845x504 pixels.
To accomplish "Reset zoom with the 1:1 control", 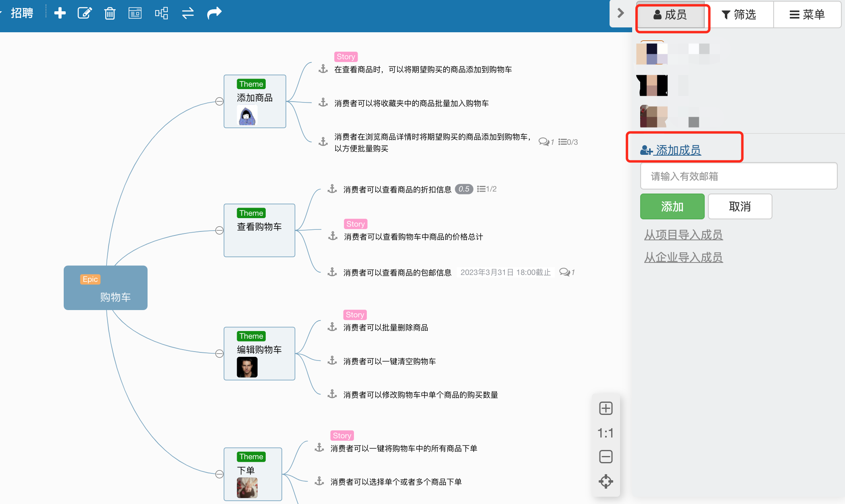I will (606, 433).
